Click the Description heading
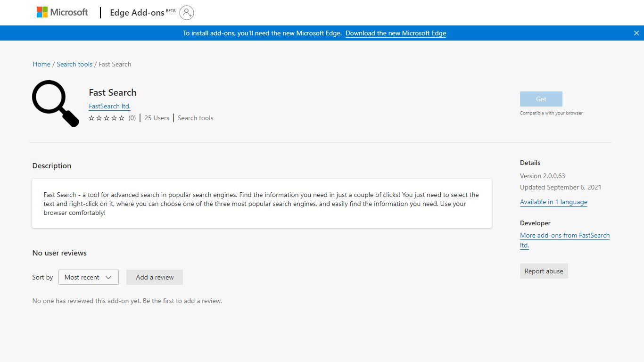 click(x=52, y=166)
